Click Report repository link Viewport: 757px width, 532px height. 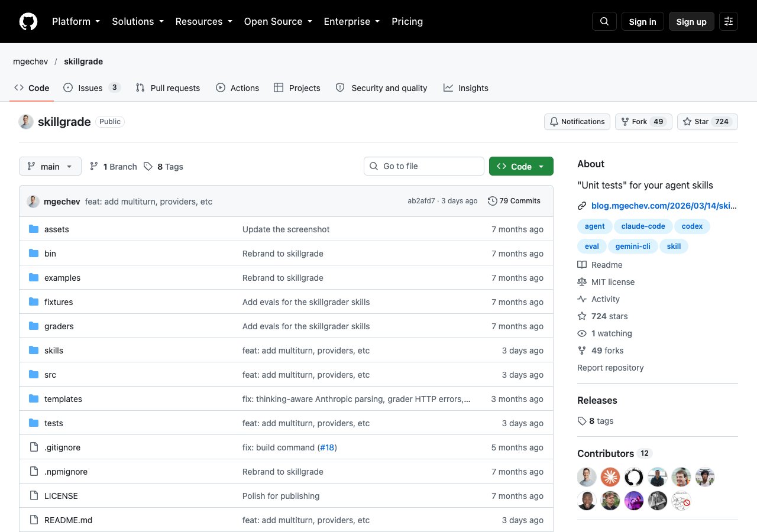[610, 368]
